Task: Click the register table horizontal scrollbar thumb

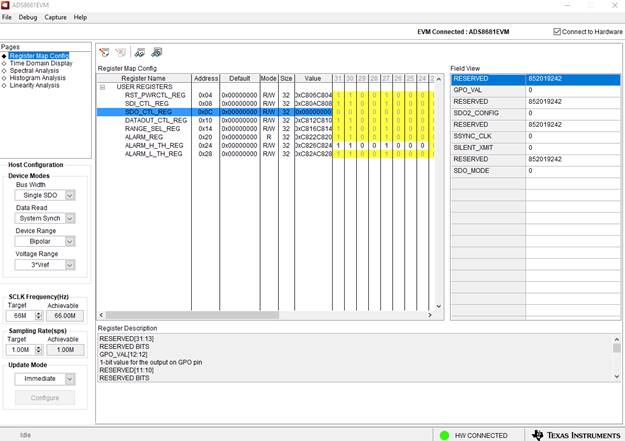Action: click(x=192, y=315)
